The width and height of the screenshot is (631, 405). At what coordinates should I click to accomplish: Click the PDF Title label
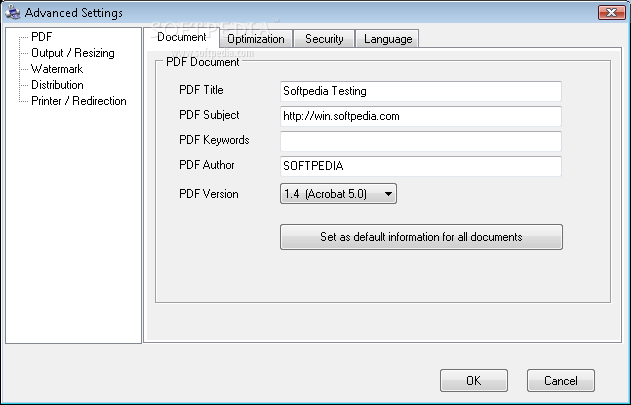click(x=201, y=90)
